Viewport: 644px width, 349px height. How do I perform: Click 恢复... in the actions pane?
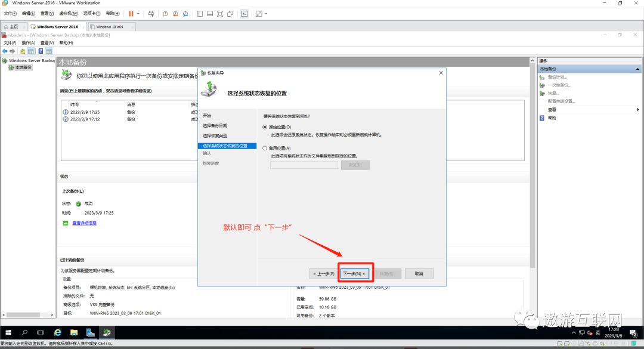point(553,93)
